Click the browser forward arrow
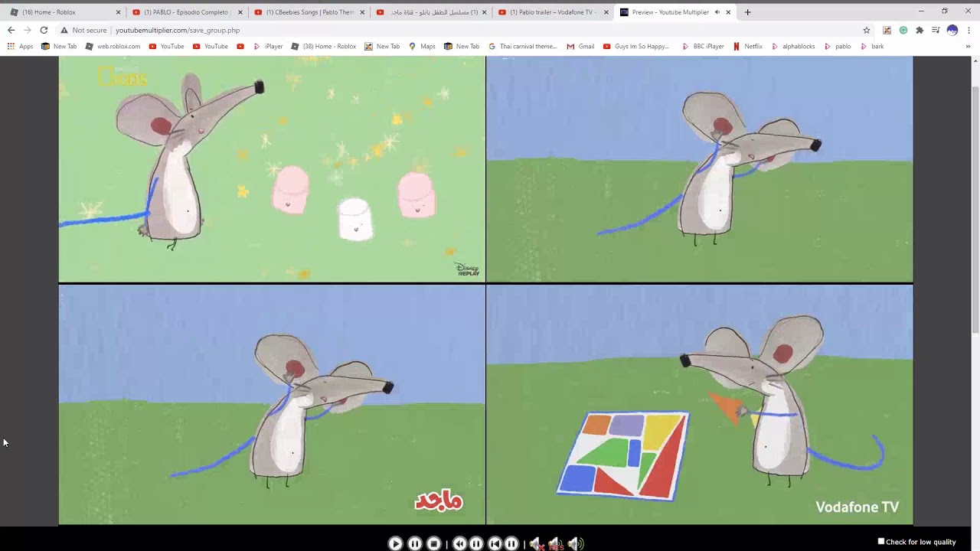Image resolution: width=980 pixels, height=551 pixels. [28, 30]
